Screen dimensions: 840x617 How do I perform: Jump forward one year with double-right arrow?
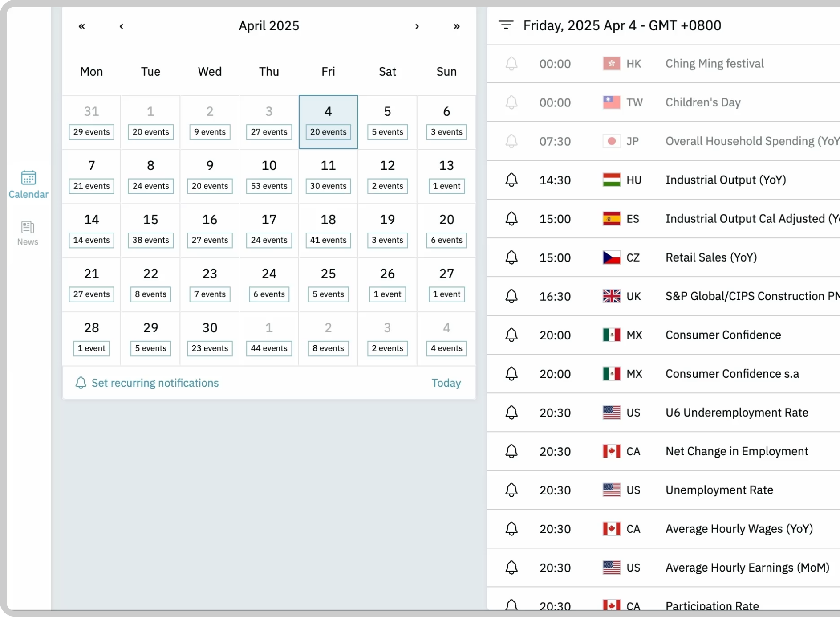point(456,26)
